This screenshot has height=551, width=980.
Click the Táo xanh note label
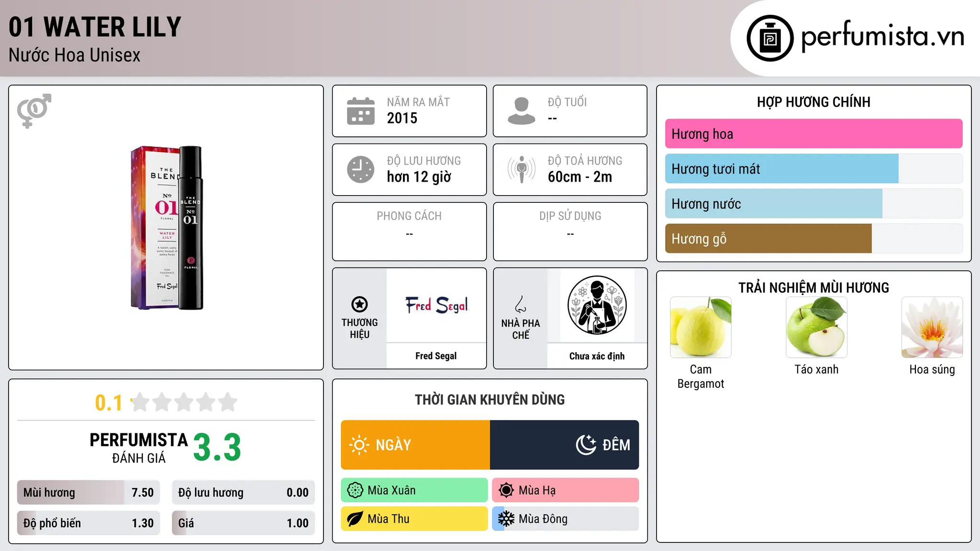[x=816, y=369]
